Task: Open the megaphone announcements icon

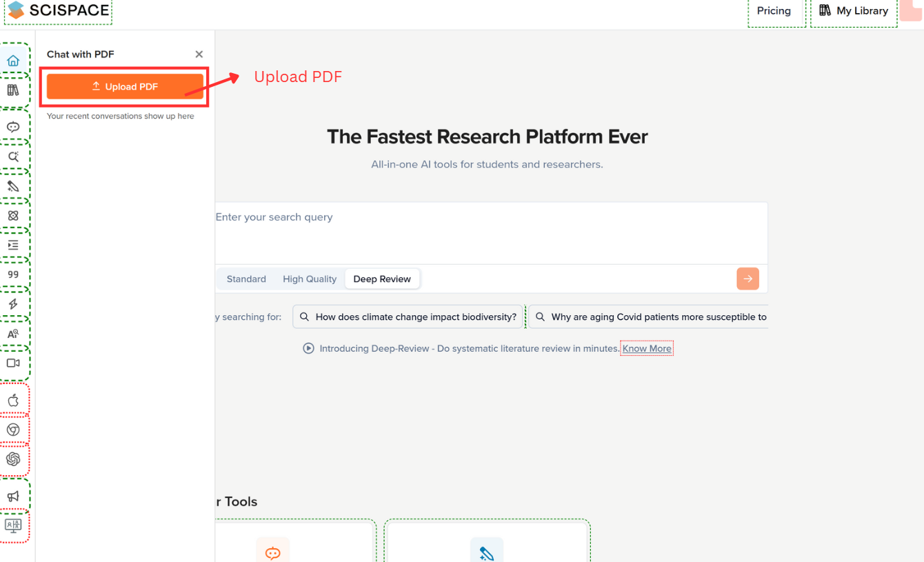Action: 13,496
